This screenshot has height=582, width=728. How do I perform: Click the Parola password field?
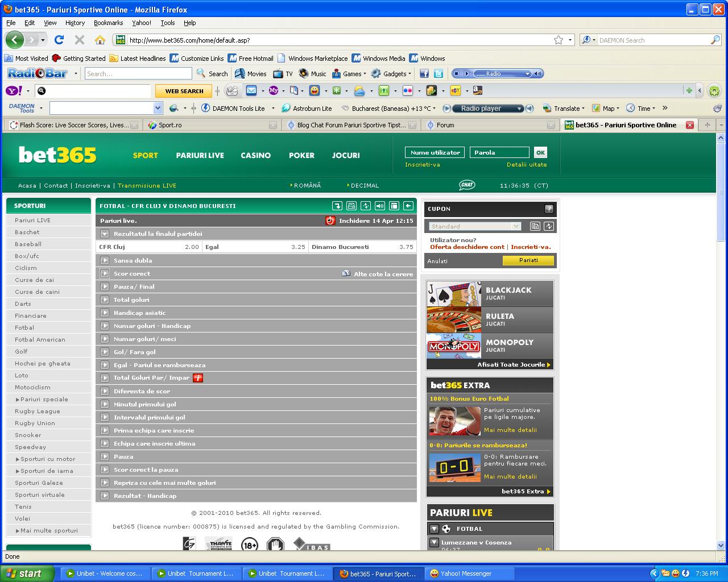(x=499, y=152)
